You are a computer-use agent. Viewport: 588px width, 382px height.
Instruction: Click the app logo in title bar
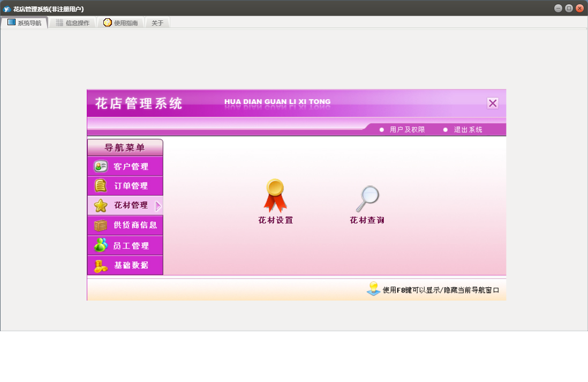(7, 9)
